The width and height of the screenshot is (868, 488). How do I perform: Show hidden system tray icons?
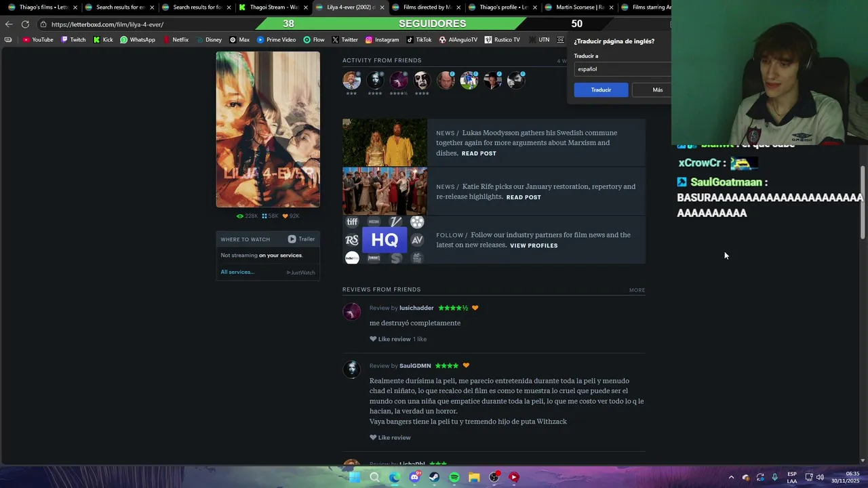731,477
